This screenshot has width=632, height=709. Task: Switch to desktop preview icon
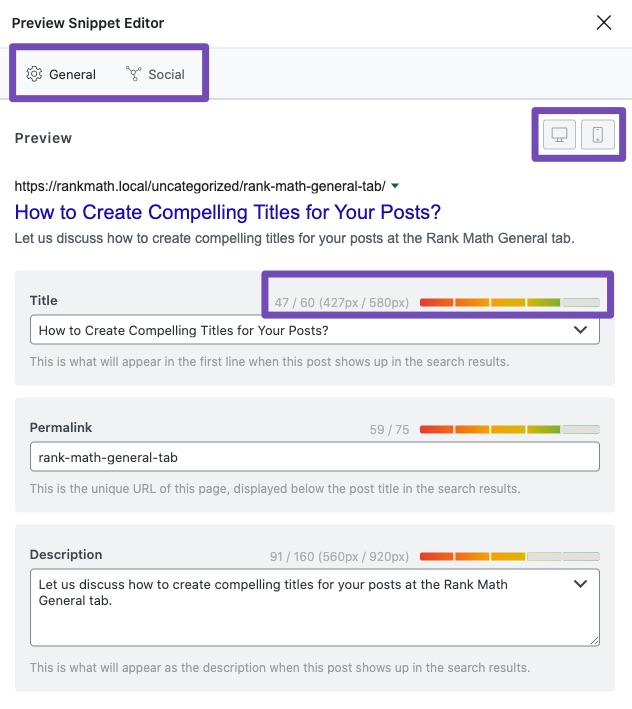tap(559, 134)
